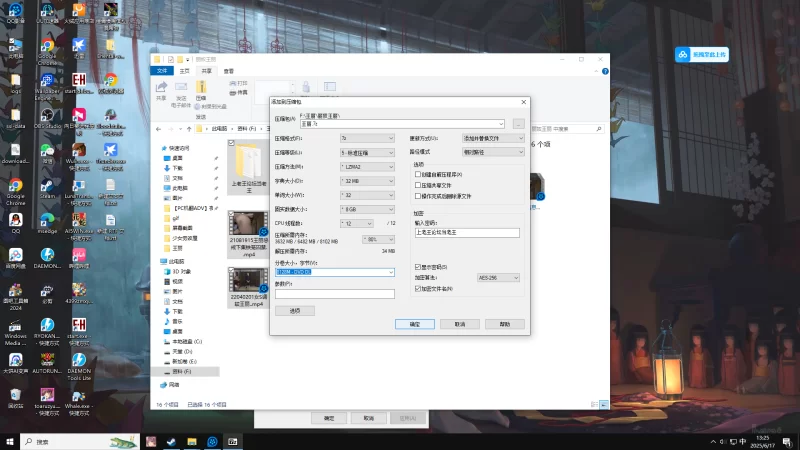This screenshot has width=800, height=450.
Task: Open CPU线程数 dropdown showing 12
Action: 356,223
